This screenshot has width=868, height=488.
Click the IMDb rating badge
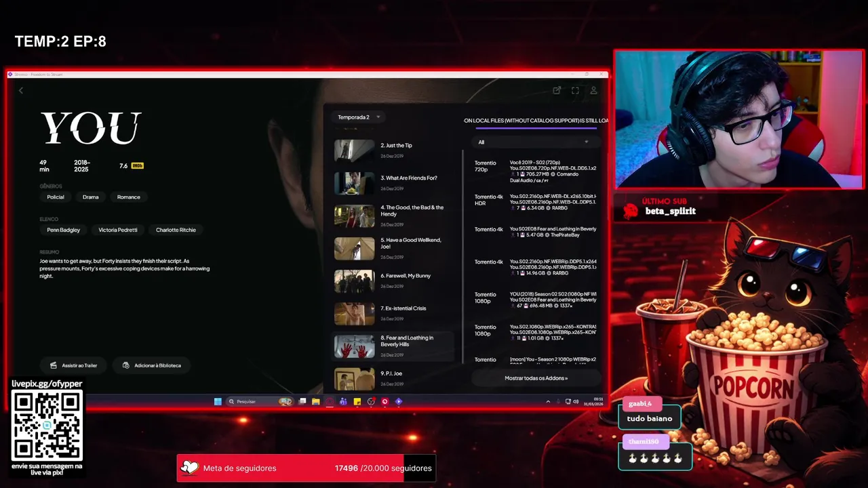(x=137, y=165)
